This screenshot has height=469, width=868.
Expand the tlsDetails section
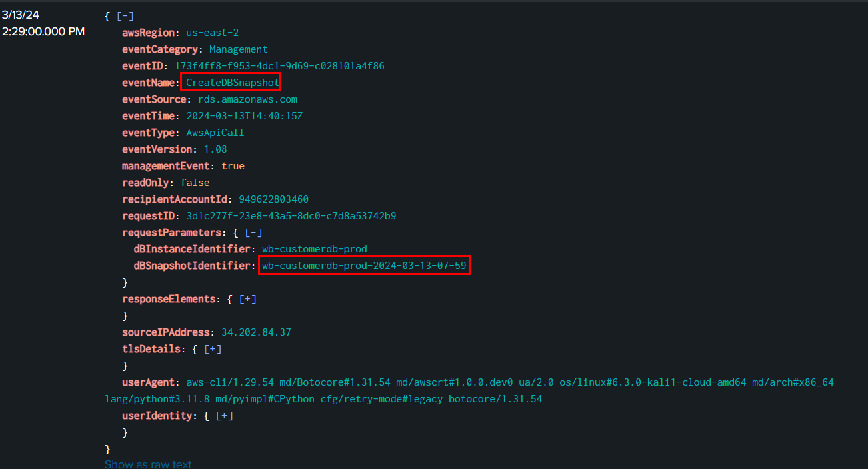pos(213,349)
